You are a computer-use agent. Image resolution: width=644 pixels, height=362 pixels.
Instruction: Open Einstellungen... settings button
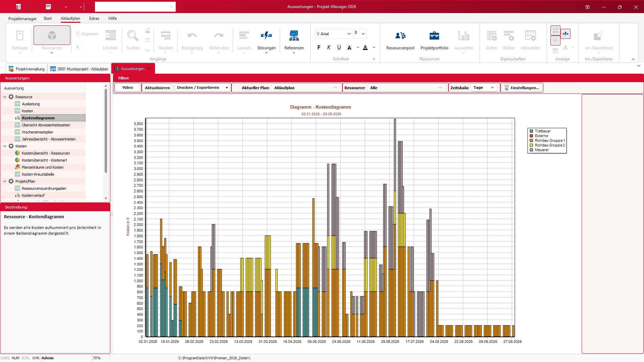(522, 88)
